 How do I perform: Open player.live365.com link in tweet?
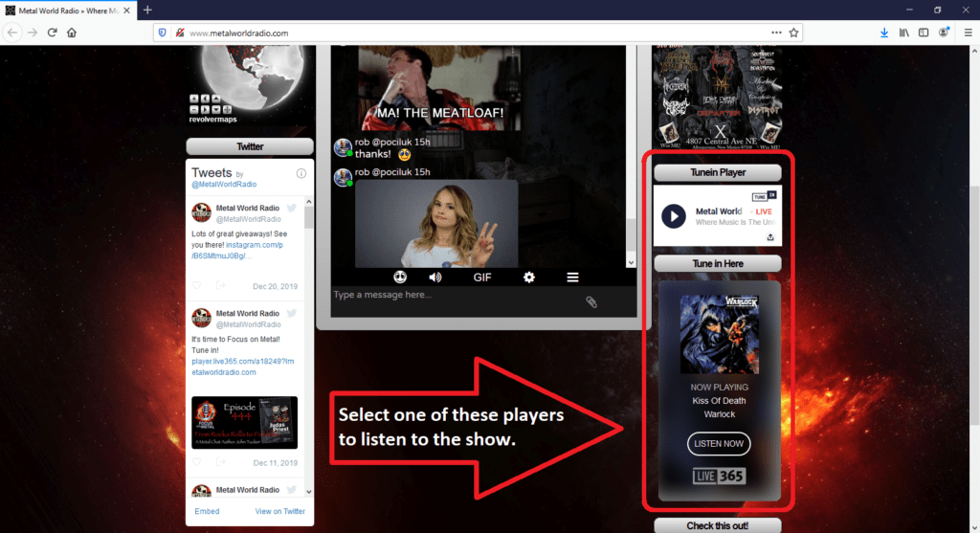point(242,366)
